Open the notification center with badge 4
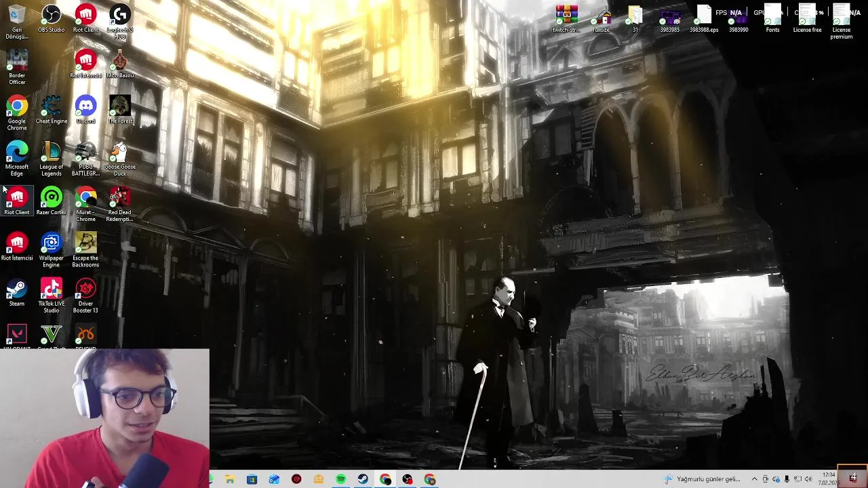The width and height of the screenshot is (868, 488). coord(852,479)
